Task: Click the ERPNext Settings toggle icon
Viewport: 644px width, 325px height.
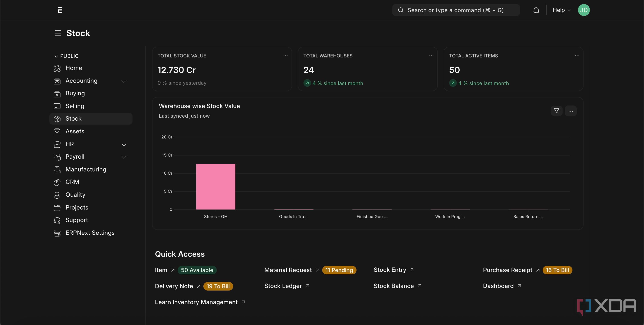Action: [x=57, y=233]
